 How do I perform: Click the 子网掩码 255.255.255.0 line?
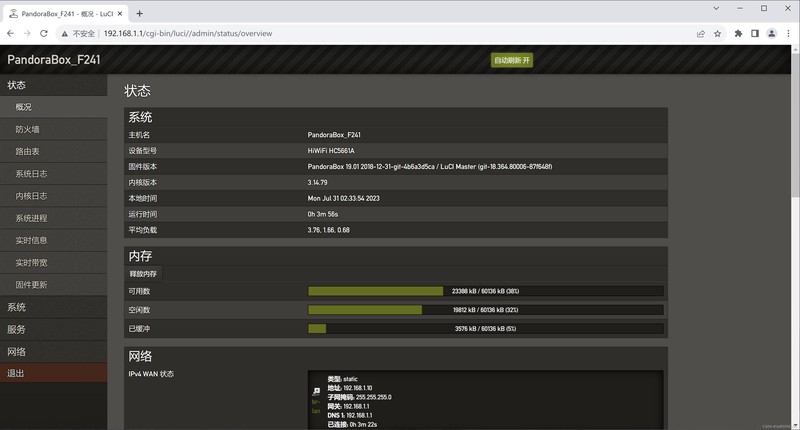(359, 397)
